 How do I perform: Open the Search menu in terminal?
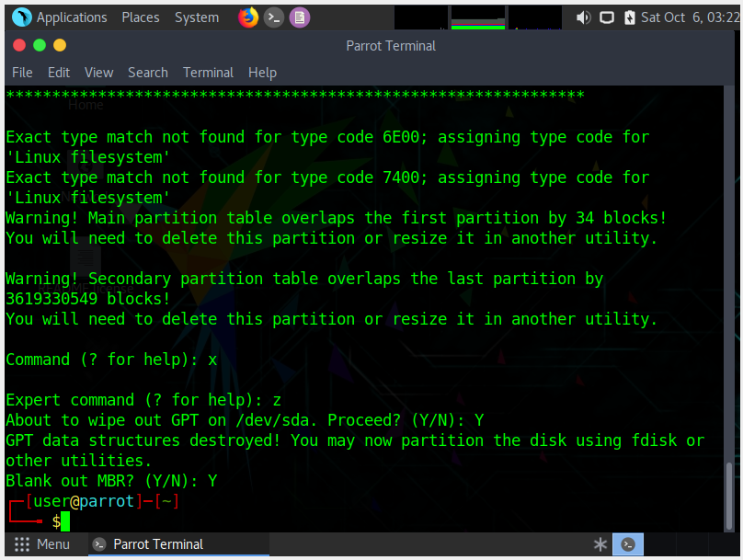coord(147,73)
